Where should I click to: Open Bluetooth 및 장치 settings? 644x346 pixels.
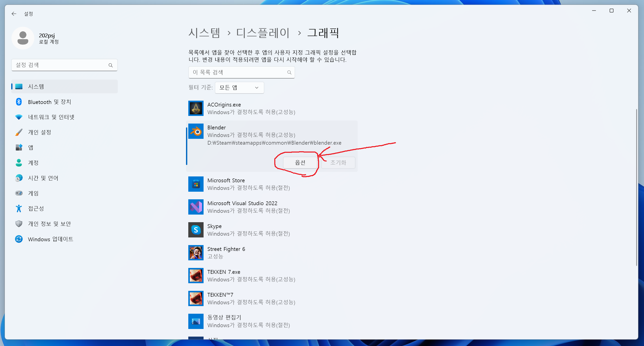coord(49,102)
